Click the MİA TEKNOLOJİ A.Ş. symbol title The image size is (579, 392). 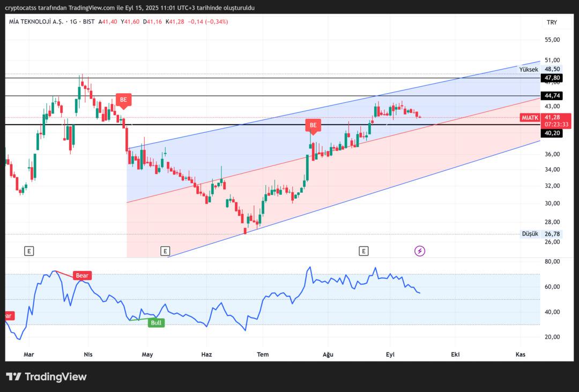(x=36, y=22)
